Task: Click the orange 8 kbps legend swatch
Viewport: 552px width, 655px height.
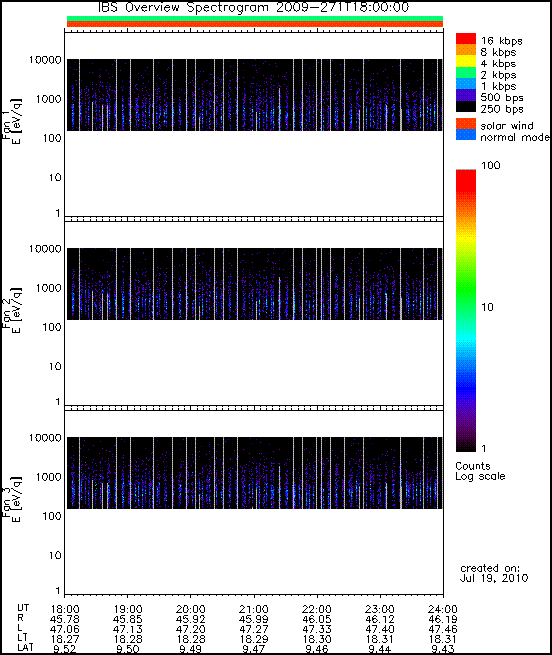Action: point(466,50)
